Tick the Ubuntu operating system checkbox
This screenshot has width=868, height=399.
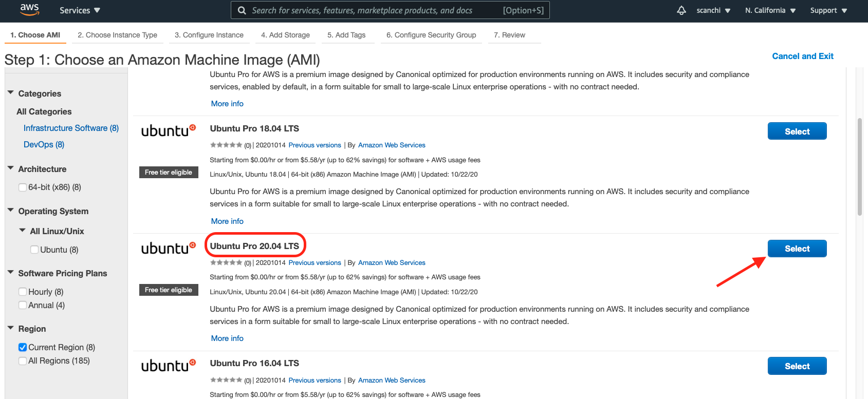point(34,250)
